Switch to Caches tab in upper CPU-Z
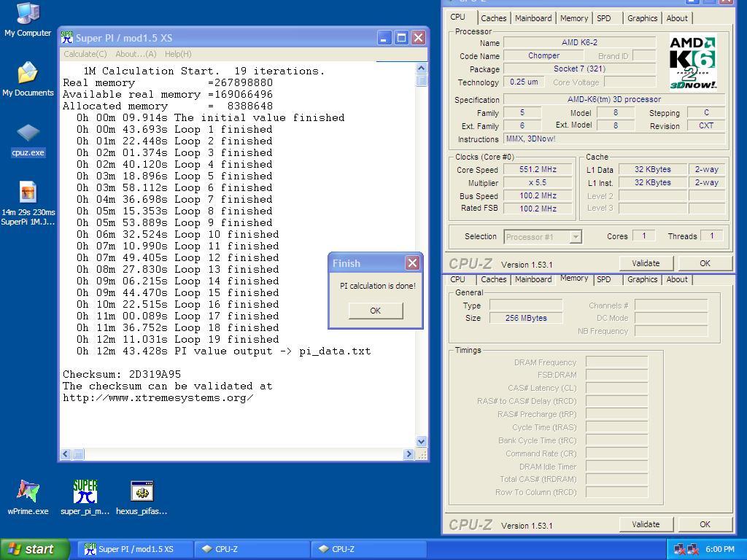 [494, 18]
